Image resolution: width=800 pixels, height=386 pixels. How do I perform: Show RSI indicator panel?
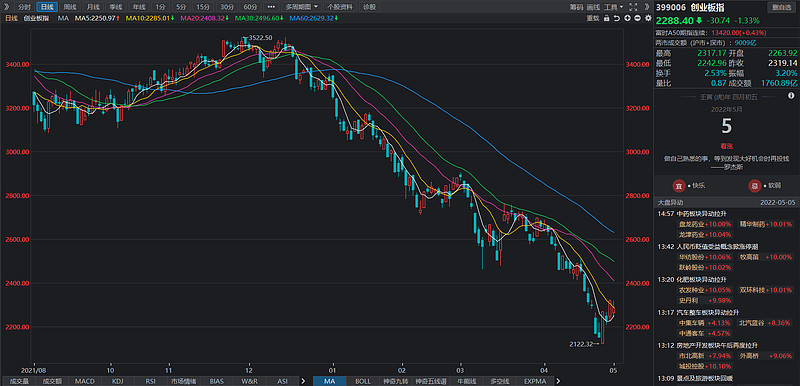(x=151, y=381)
